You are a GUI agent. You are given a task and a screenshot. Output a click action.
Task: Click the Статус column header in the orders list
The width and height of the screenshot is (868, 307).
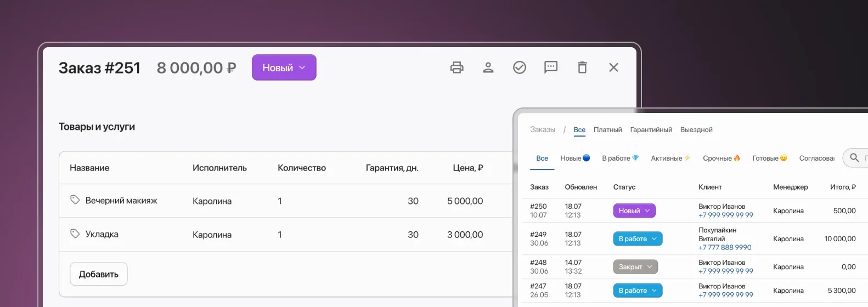click(624, 187)
